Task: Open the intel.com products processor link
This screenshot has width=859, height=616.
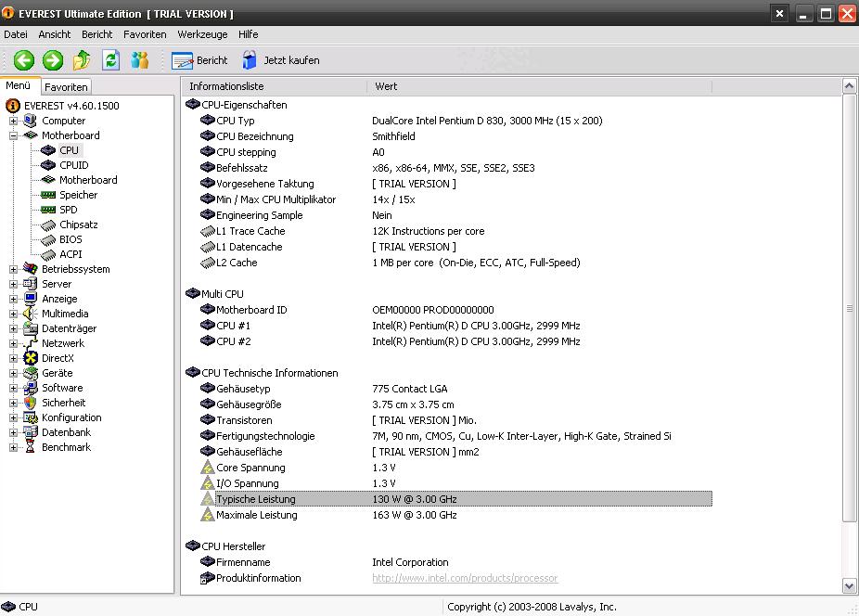Action: [465, 578]
